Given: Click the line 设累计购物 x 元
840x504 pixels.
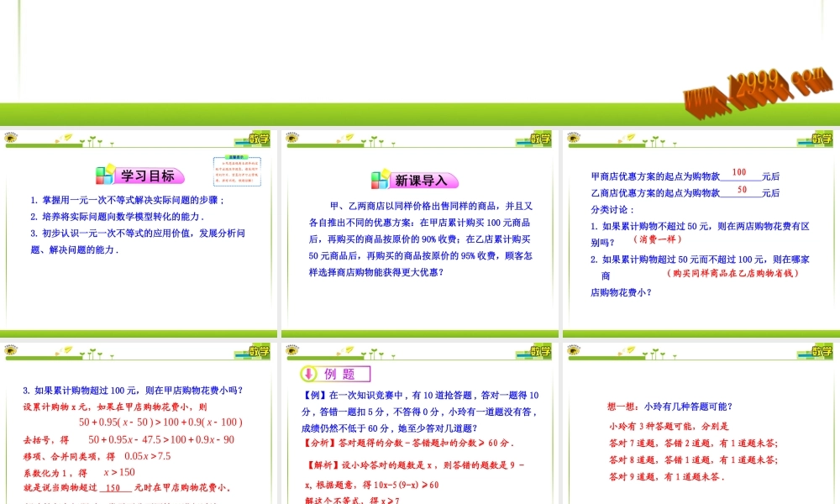Looking at the screenshot, I should (115, 407).
